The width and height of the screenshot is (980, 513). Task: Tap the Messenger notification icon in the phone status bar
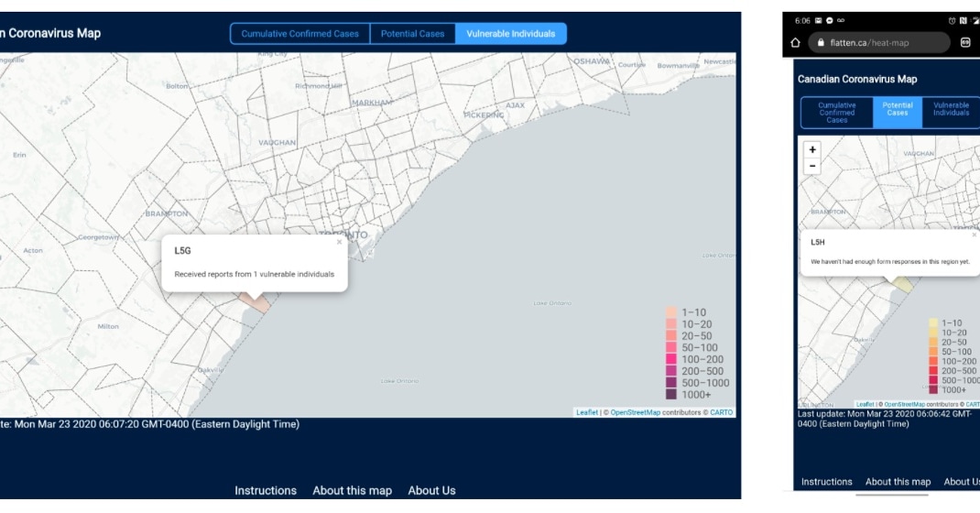tap(830, 21)
